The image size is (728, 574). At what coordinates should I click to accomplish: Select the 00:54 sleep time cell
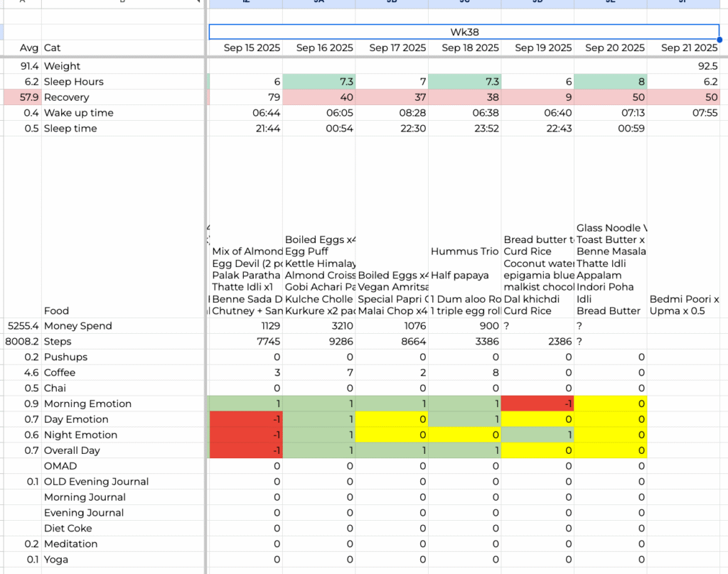coord(319,129)
